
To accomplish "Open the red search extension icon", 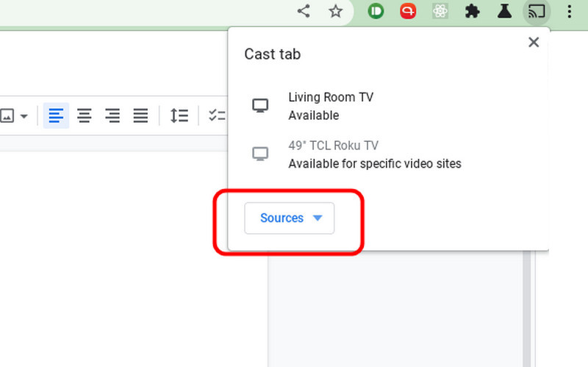I will pyautogui.click(x=408, y=11).
